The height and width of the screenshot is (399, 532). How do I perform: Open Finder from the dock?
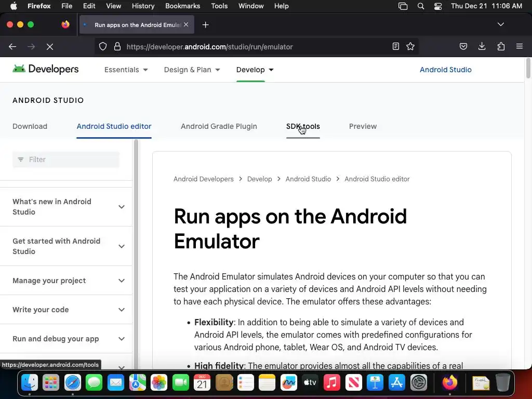[x=30, y=383]
